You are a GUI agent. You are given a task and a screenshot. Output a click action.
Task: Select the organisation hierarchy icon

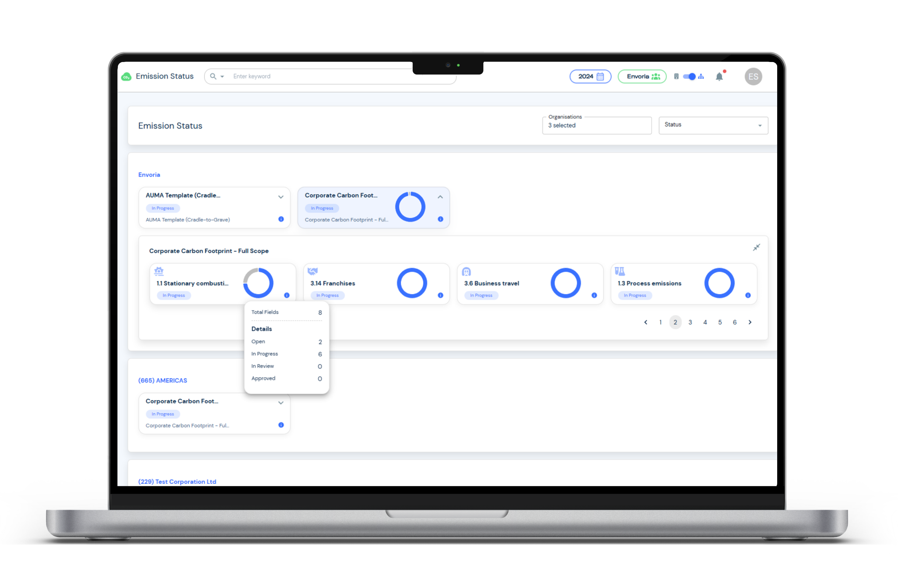pyautogui.click(x=701, y=76)
